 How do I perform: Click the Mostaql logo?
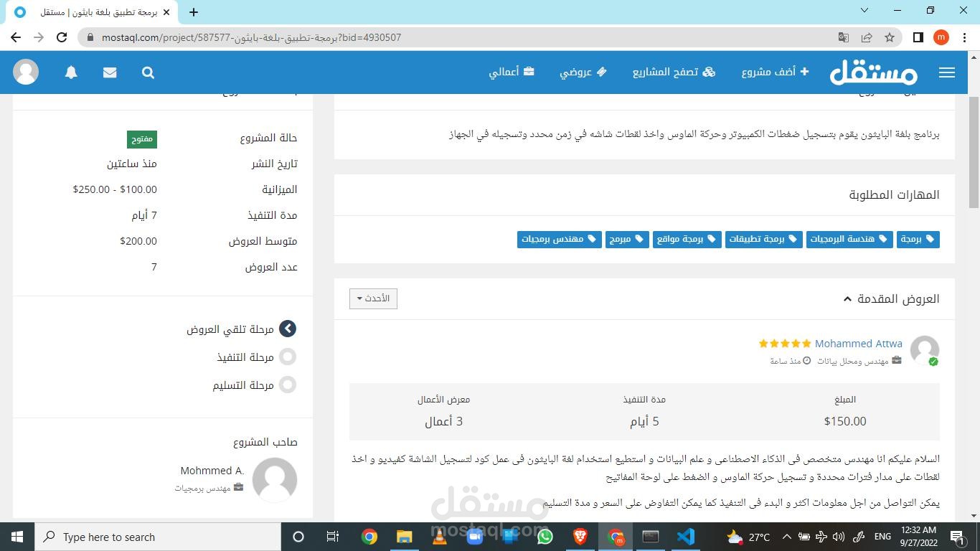point(873,72)
